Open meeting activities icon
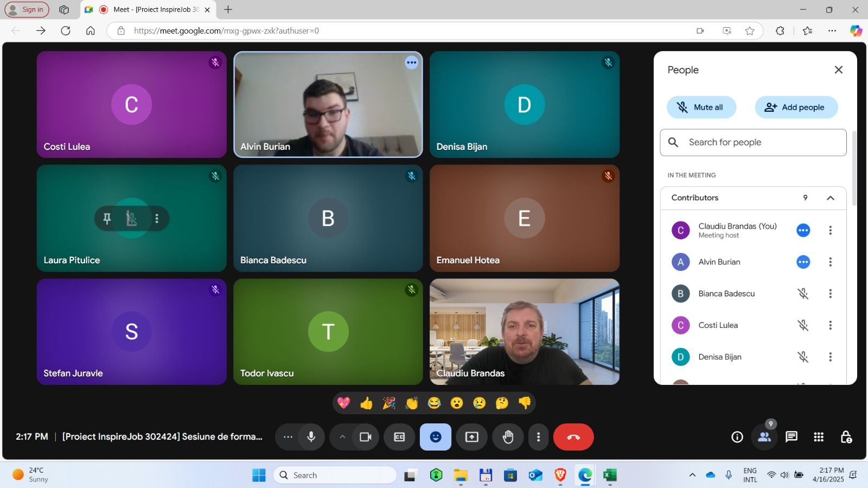Screen dimensions: 868x488 [819, 437]
